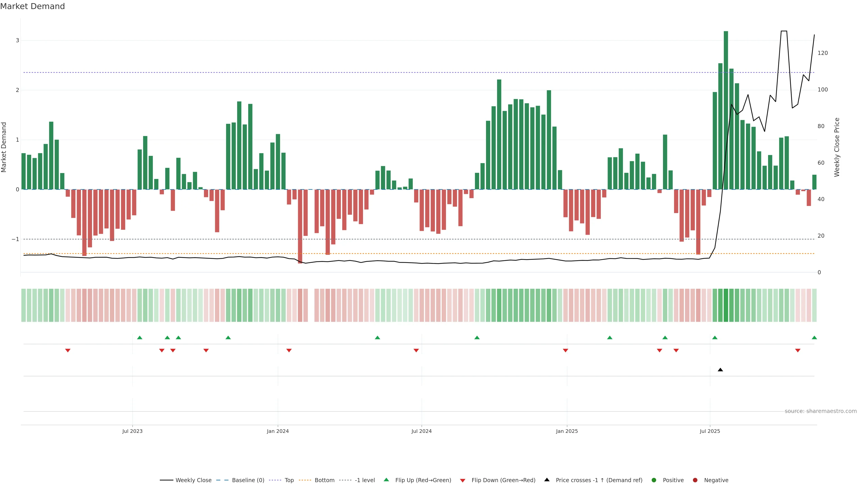Click the rightmost green flip-up triangle marker

(x=814, y=338)
